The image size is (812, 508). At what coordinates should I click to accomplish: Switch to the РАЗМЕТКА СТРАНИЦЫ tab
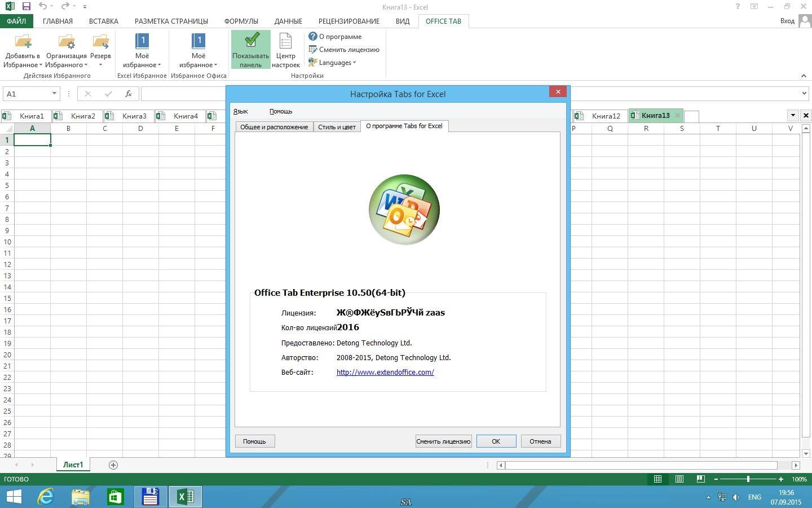click(171, 21)
